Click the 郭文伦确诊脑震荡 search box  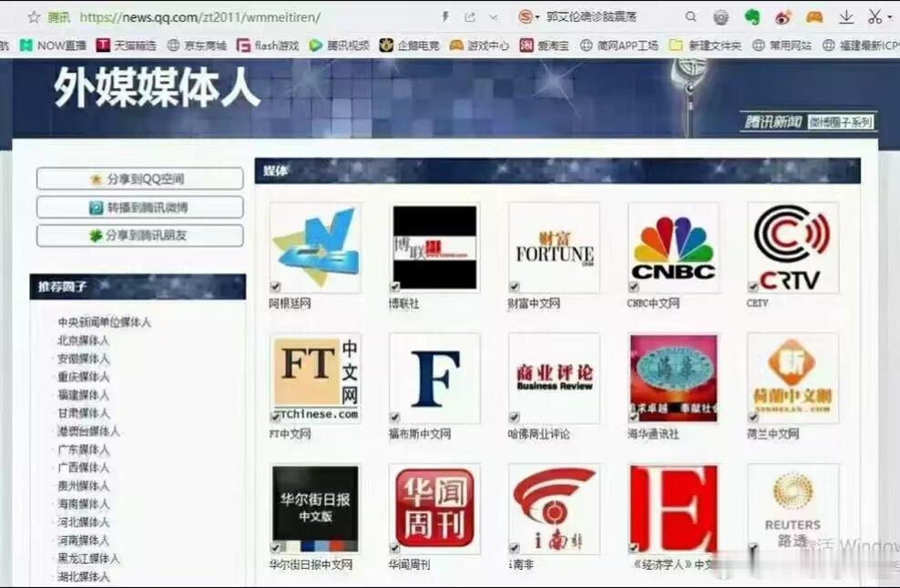tap(592, 17)
